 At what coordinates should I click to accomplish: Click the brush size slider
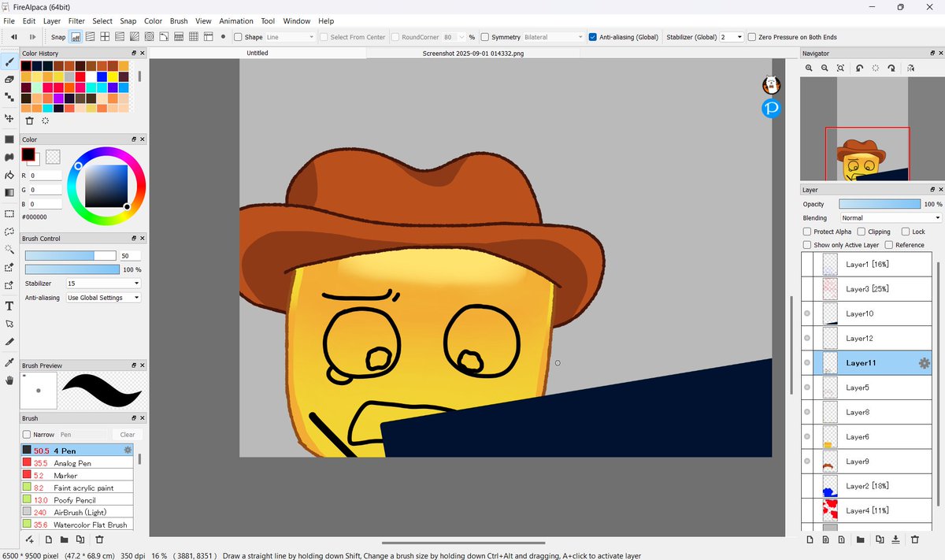71,255
